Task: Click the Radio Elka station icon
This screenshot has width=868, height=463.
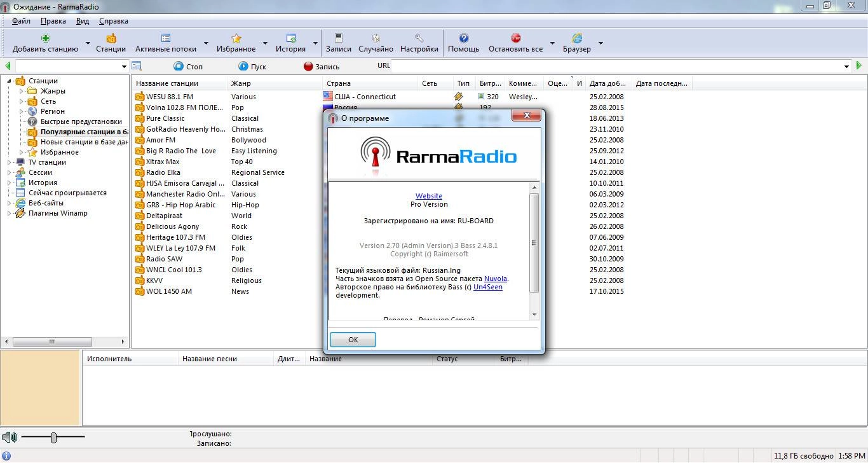Action: (140, 172)
